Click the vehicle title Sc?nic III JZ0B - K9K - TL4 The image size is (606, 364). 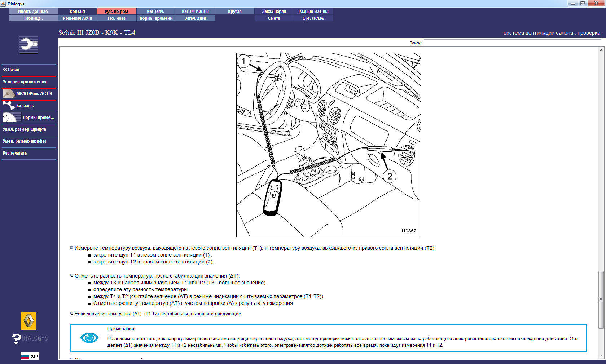[x=97, y=32]
